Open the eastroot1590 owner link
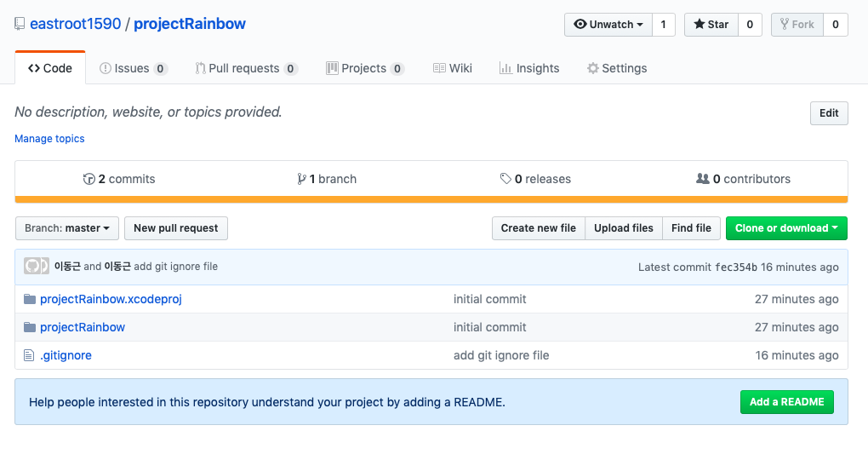Viewport: 868px width, 460px height. pos(75,24)
